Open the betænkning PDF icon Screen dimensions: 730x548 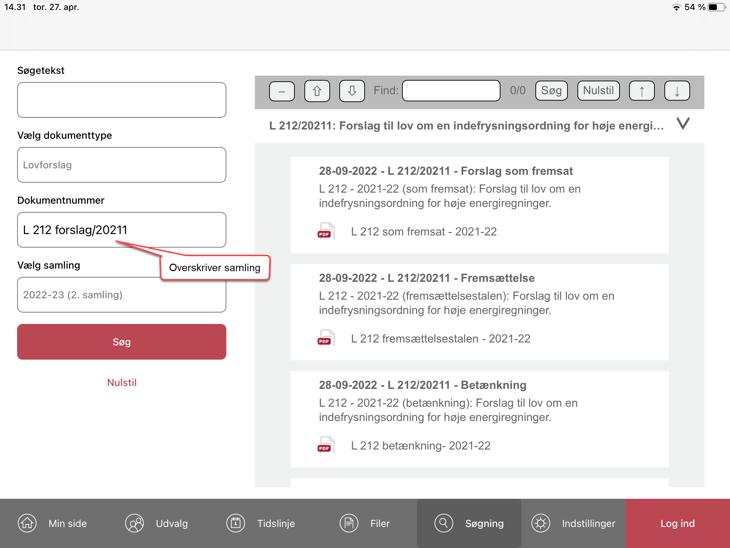tap(325, 446)
